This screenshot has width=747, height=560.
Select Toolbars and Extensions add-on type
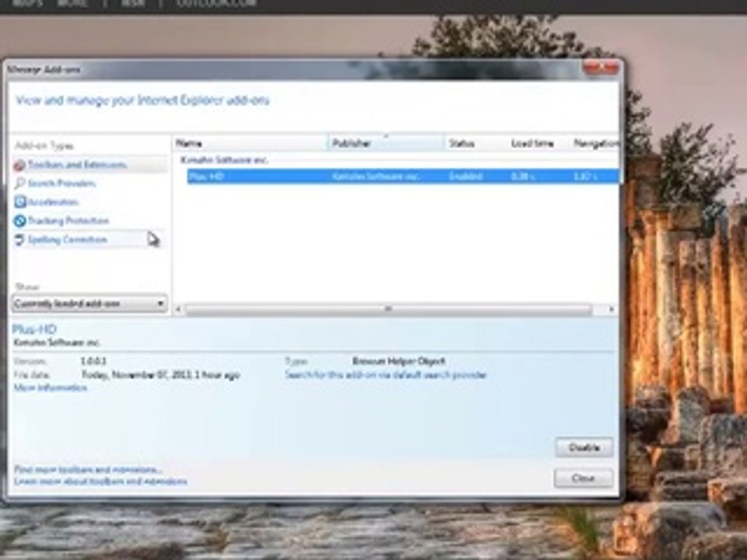[89, 165]
